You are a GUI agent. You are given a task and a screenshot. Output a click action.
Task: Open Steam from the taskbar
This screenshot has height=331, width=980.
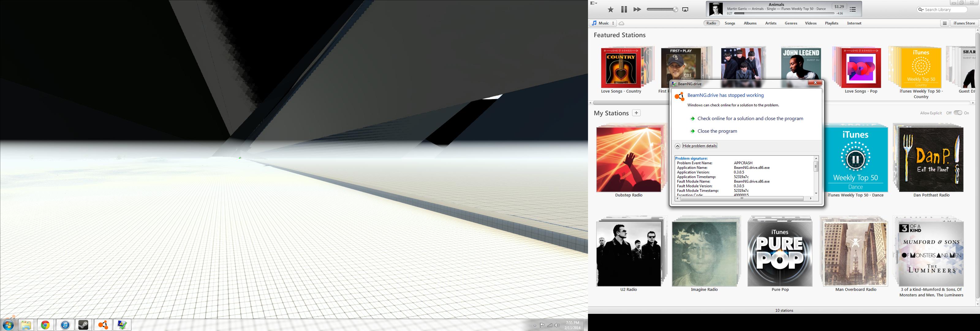point(83,325)
